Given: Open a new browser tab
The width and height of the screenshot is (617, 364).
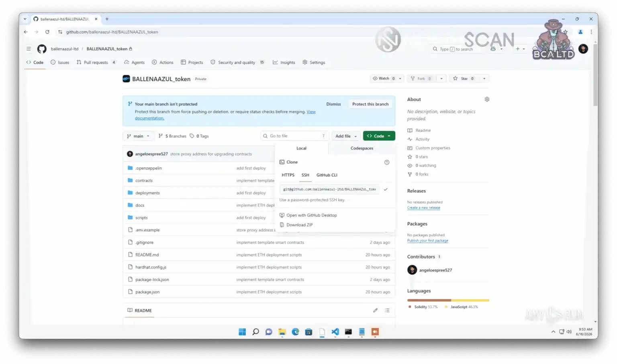Looking at the screenshot, I should pos(107,19).
